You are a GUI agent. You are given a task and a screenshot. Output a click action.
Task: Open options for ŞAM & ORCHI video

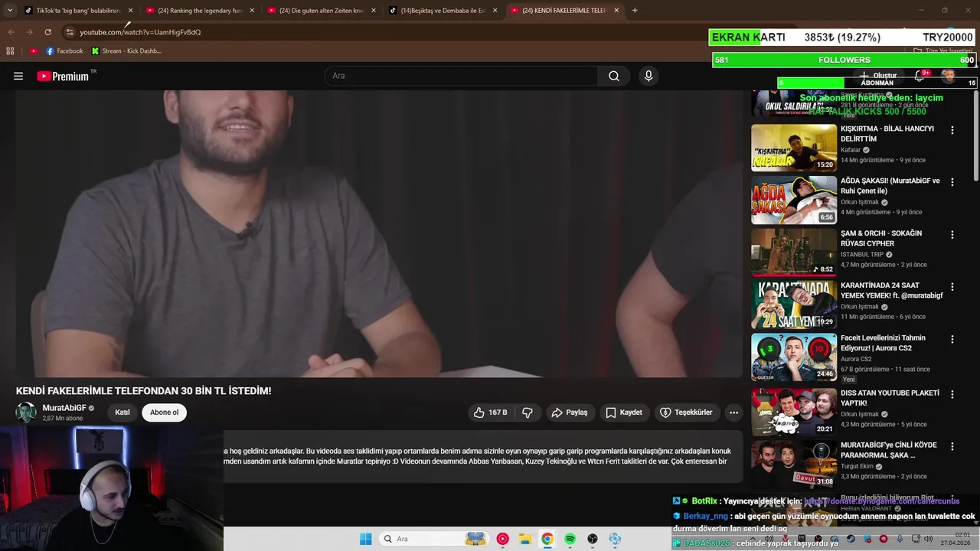point(952,234)
